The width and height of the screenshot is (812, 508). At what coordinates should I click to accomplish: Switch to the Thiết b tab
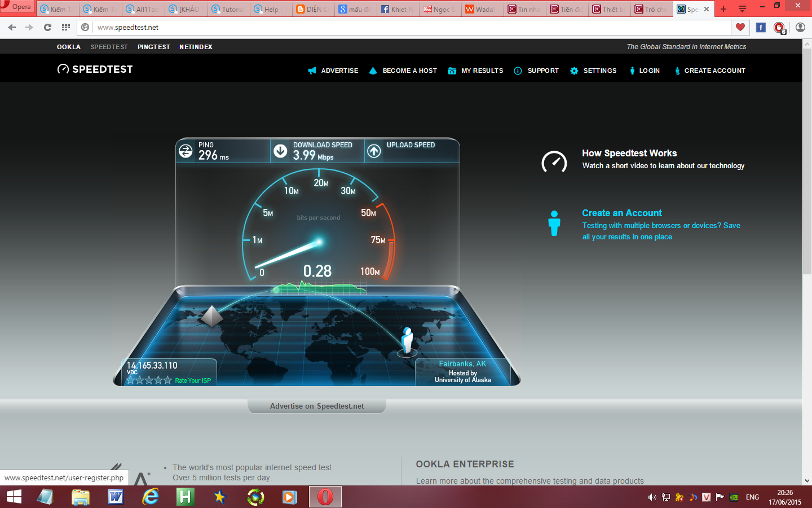[x=610, y=9]
